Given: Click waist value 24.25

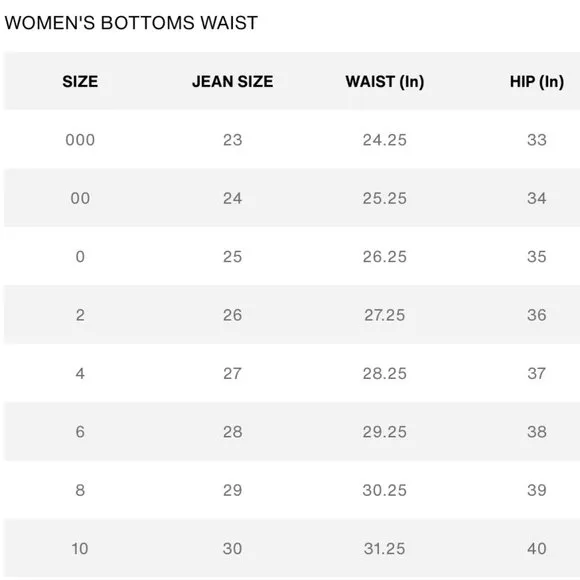Looking at the screenshot, I should pyautogui.click(x=385, y=140).
